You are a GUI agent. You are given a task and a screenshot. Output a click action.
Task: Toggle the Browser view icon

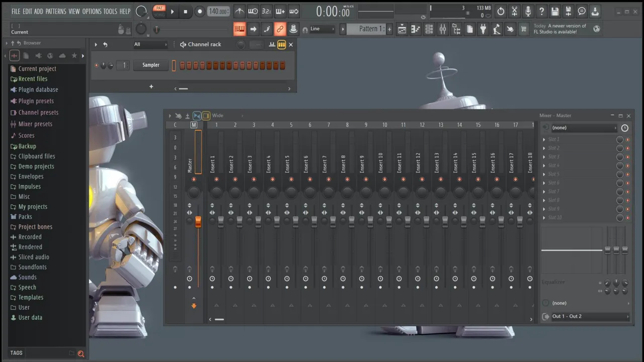456,29
